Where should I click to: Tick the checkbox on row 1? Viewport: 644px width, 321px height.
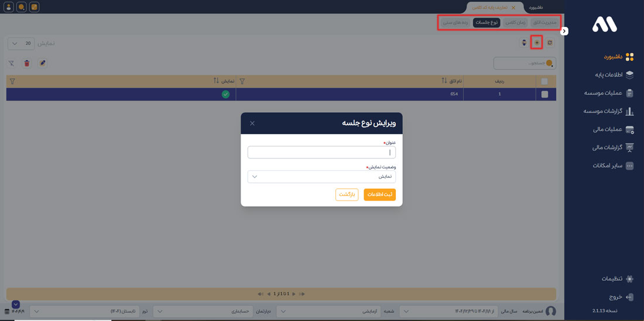tap(544, 94)
